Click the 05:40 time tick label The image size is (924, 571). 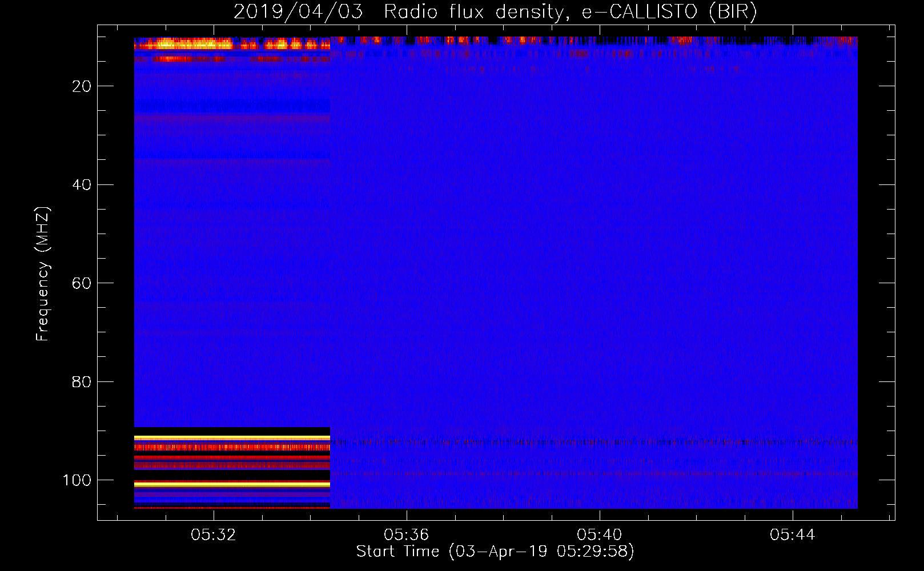click(x=599, y=535)
